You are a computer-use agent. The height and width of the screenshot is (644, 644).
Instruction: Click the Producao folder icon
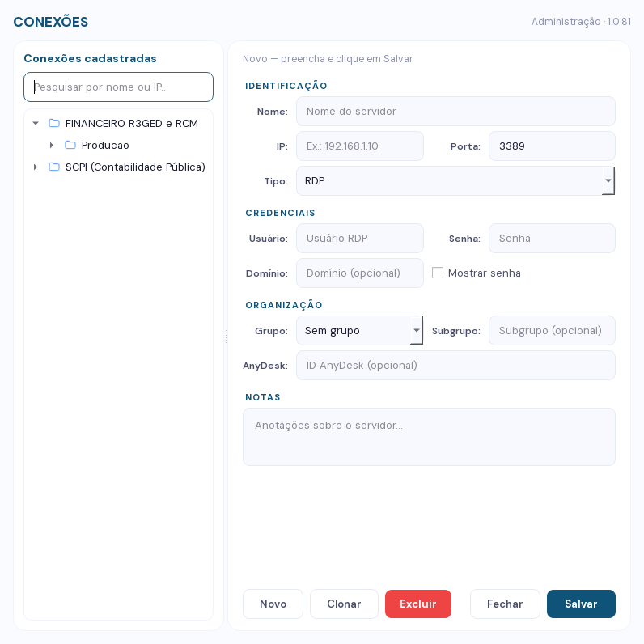click(x=70, y=145)
